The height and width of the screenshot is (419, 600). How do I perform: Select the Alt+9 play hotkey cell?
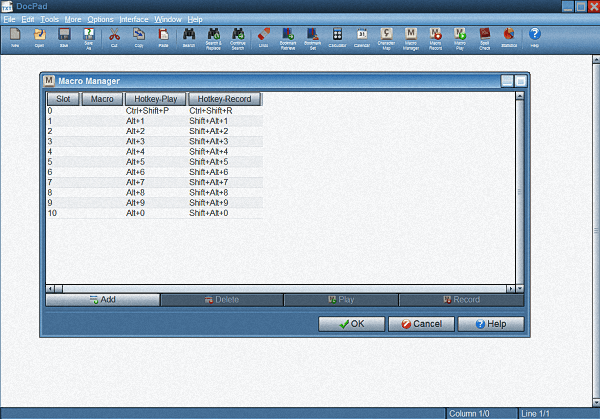(135, 202)
